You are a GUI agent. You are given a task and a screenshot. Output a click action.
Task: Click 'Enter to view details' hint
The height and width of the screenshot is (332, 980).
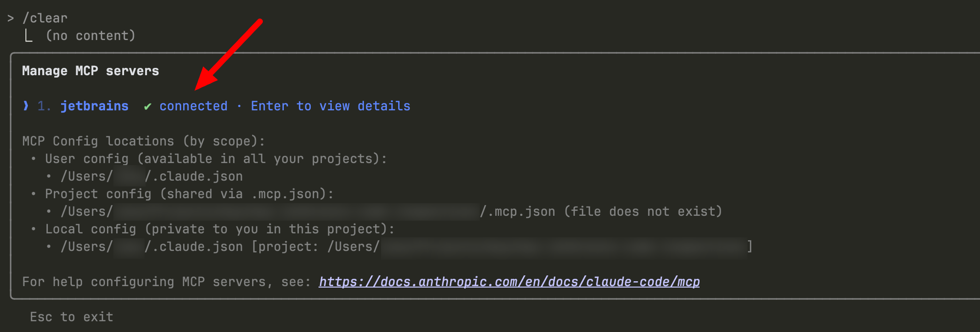(331, 106)
